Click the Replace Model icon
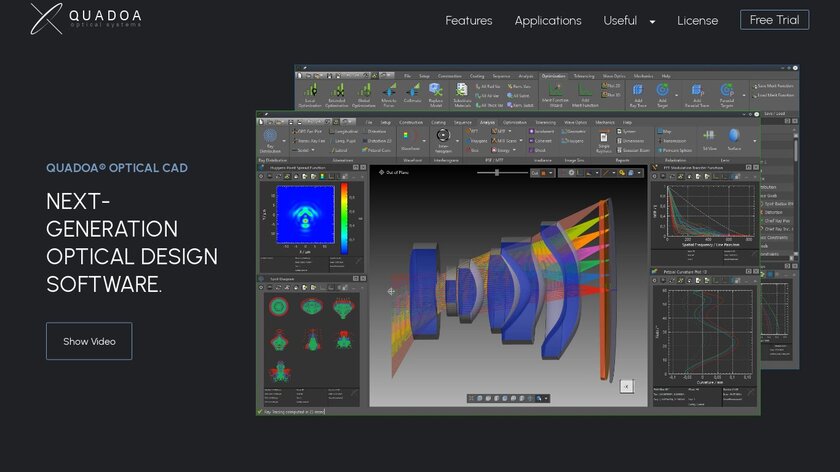Screen dimensions: 840x472 436,95
